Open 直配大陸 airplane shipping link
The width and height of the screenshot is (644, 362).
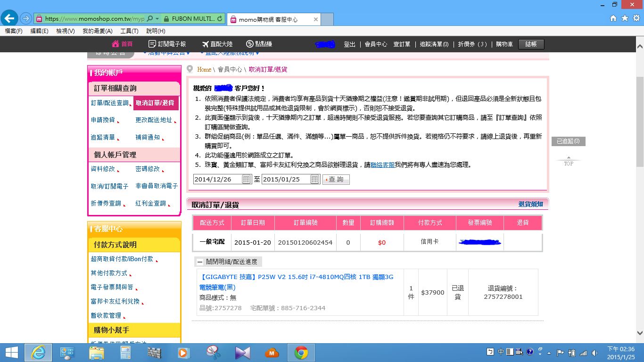point(217,44)
